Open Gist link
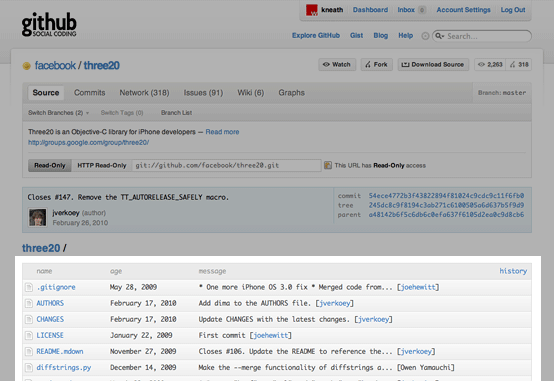The height and width of the screenshot is (381, 554). [356, 35]
